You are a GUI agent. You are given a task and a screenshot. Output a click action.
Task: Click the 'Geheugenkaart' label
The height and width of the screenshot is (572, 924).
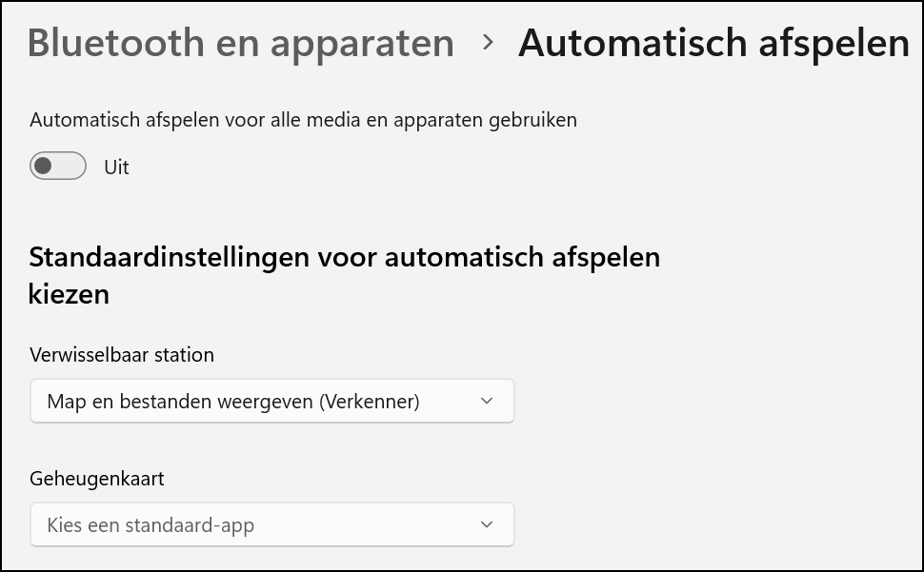click(x=97, y=479)
